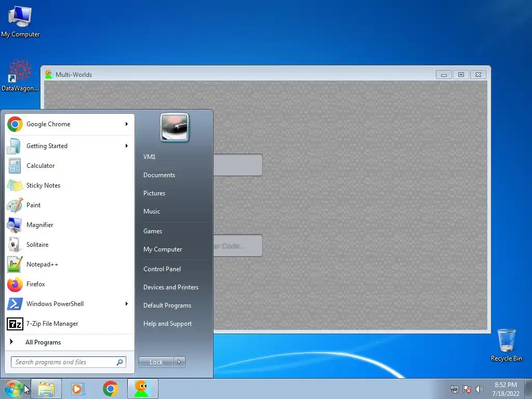Expand Getting Started submenu arrow
The width and height of the screenshot is (532, 399).
(x=127, y=146)
